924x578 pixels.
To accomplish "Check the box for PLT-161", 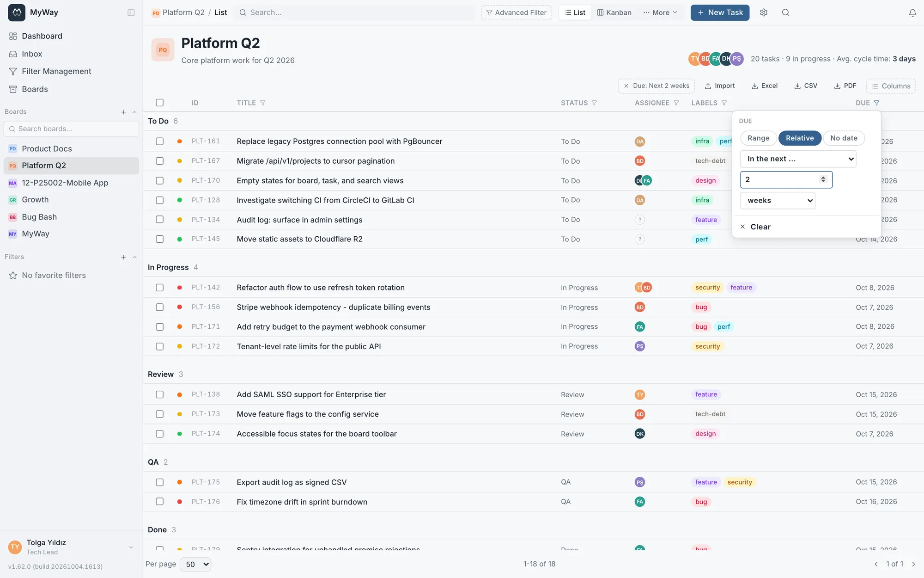I will [x=160, y=141].
